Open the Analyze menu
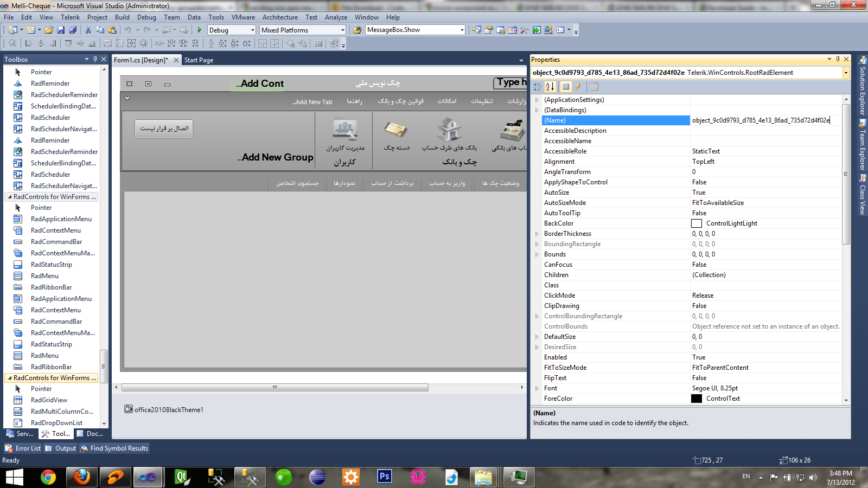 [x=336, y=17]
